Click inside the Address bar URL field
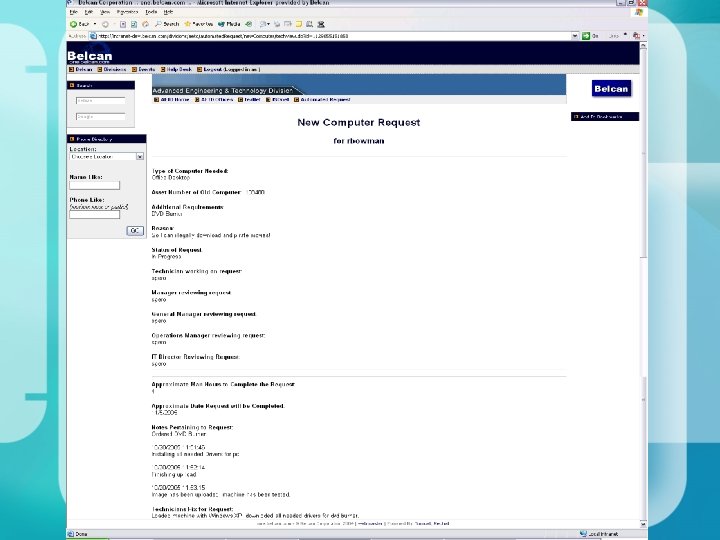Image resolution: width=720 pixels, height=540 pixels. [x=333, y=36]
